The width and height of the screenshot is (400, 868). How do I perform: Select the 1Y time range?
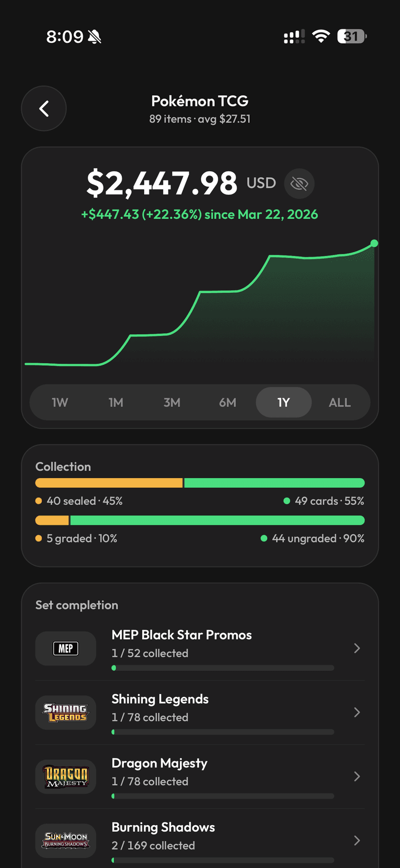283,403
